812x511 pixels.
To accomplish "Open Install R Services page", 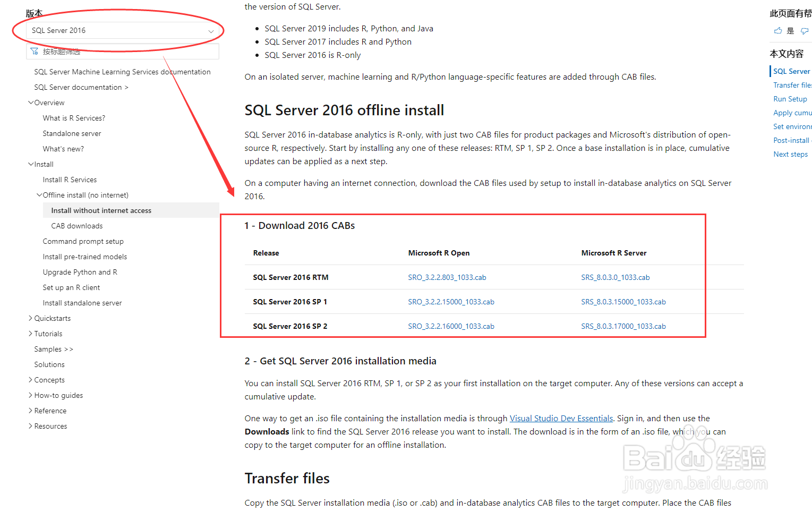I will pos(70,180).
